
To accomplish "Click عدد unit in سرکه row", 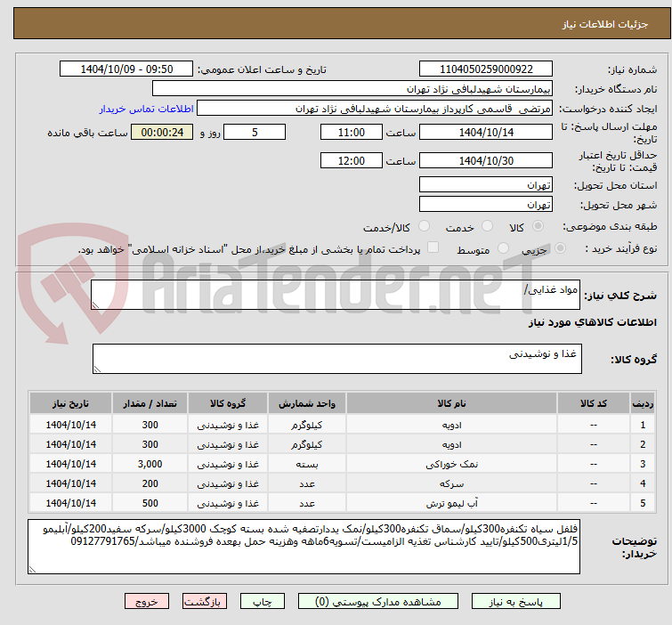I will click(307, 483).
